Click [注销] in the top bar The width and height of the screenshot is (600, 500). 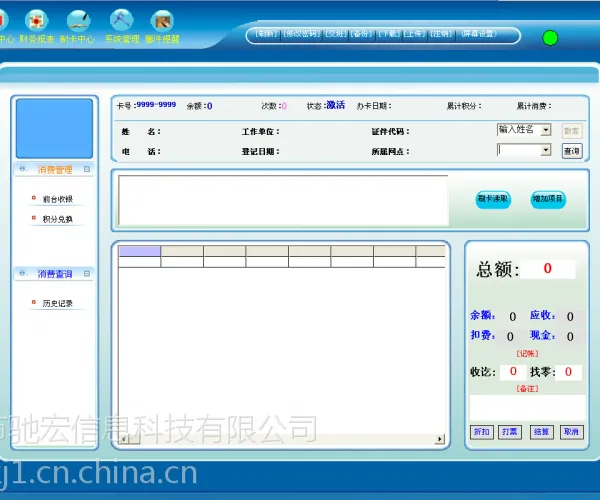(442, 34)
